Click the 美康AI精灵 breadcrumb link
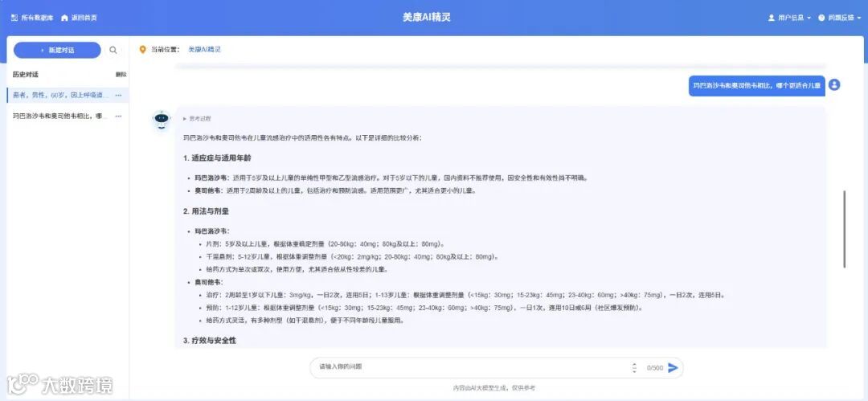The image size is (868, 401). click(204, 49)
